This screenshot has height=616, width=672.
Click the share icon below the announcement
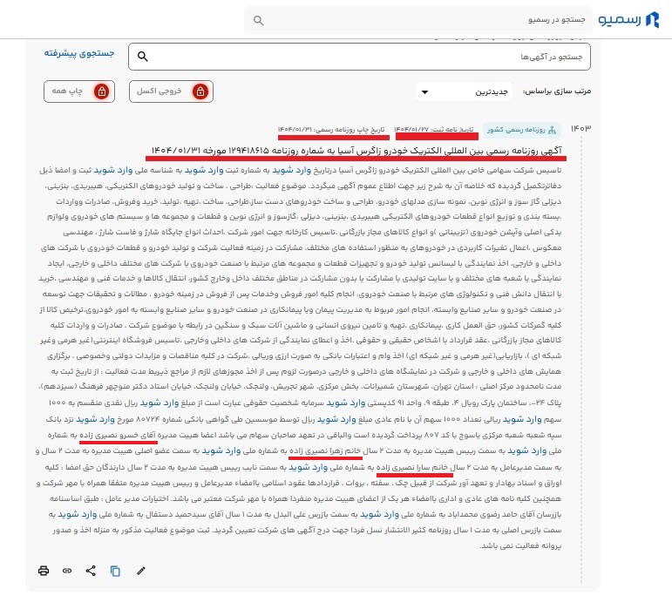click(91, 571)
